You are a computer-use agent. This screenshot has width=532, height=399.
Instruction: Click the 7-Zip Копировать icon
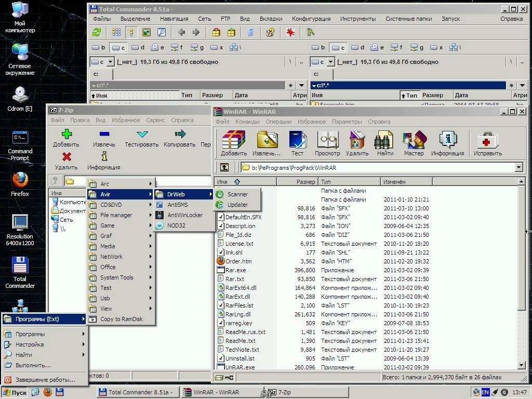[x=180, y=134]
